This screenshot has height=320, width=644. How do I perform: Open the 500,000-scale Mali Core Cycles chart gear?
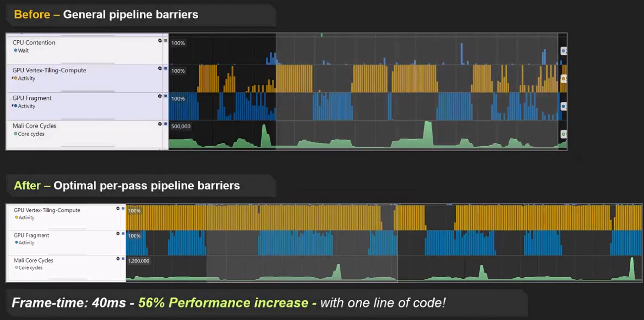click(x=160, y=124)
